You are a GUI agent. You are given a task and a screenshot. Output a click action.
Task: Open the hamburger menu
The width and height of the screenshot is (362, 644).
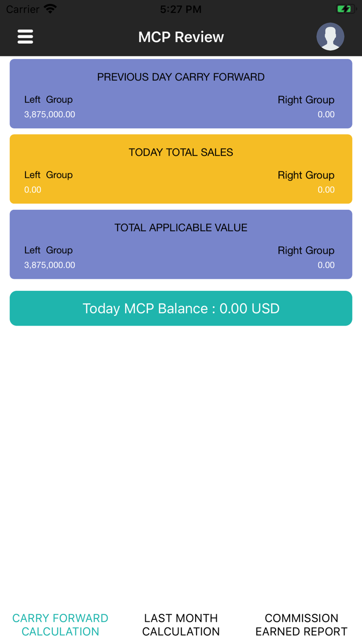(x=25, y=37)
